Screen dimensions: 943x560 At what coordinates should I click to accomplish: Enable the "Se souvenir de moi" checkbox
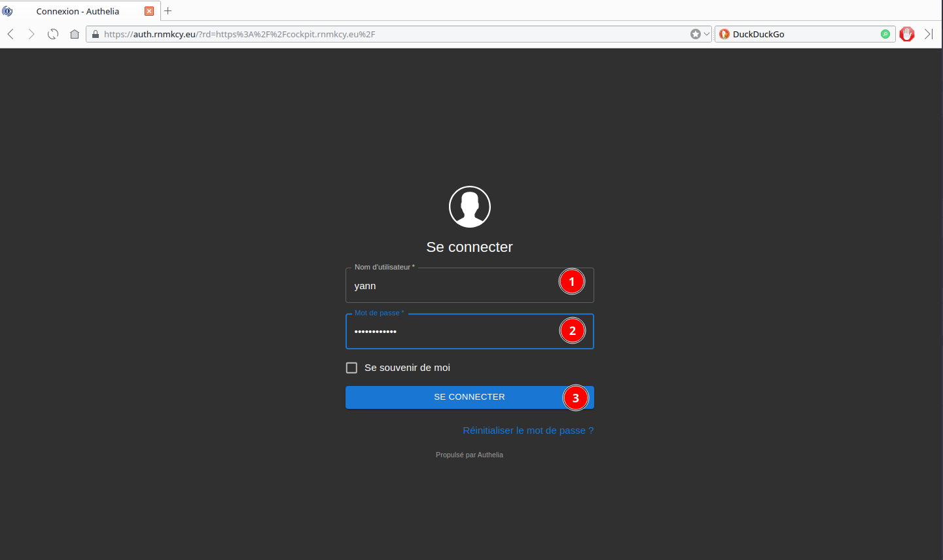[x=351, y=368]
